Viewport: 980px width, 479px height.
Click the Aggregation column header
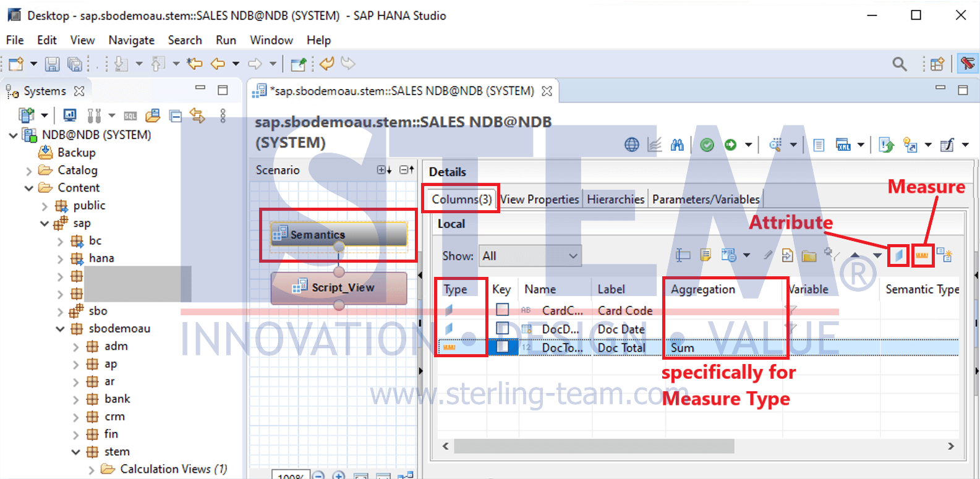702,289
